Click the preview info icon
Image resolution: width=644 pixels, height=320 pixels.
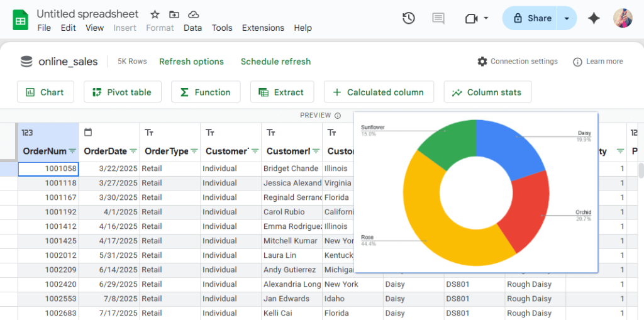[338, 116]
